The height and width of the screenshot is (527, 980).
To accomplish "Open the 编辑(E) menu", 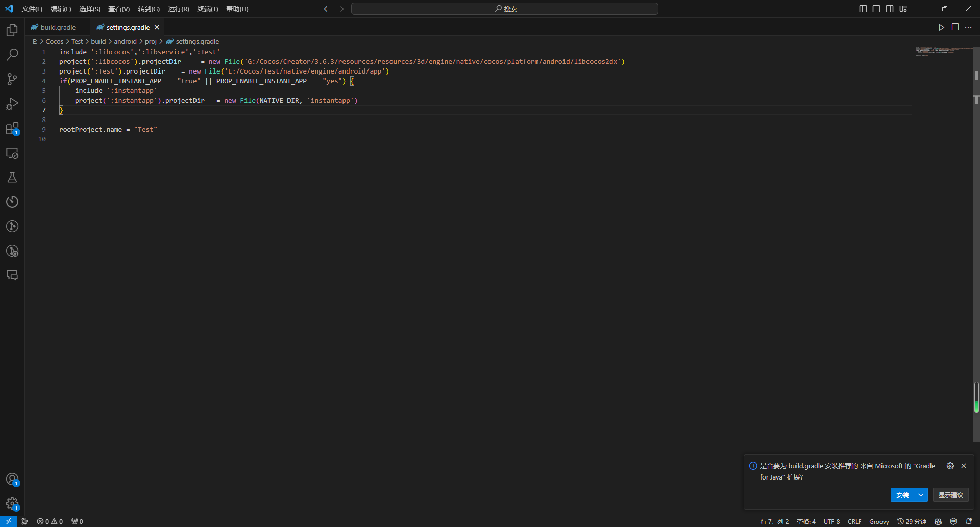I will 61,9.
